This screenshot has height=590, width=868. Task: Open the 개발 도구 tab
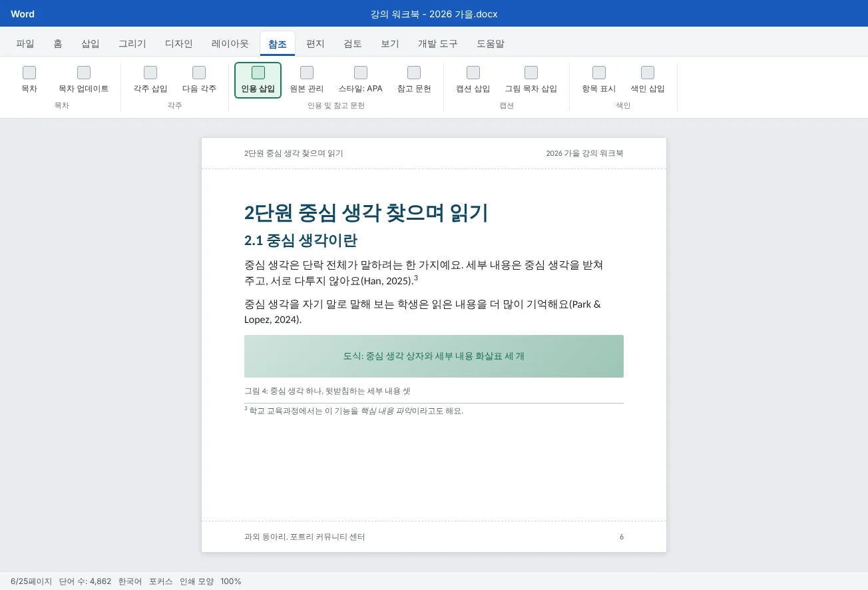pos(438,44)
